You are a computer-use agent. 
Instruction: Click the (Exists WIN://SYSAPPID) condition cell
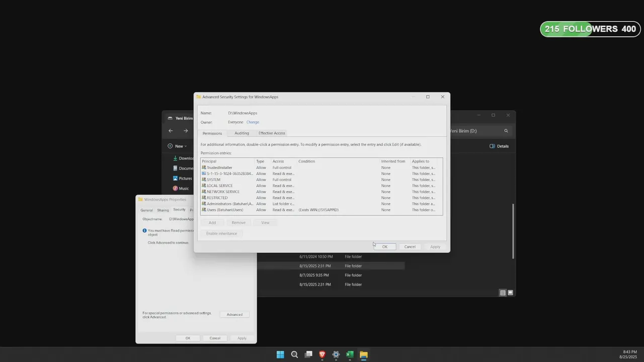(318, 210)
